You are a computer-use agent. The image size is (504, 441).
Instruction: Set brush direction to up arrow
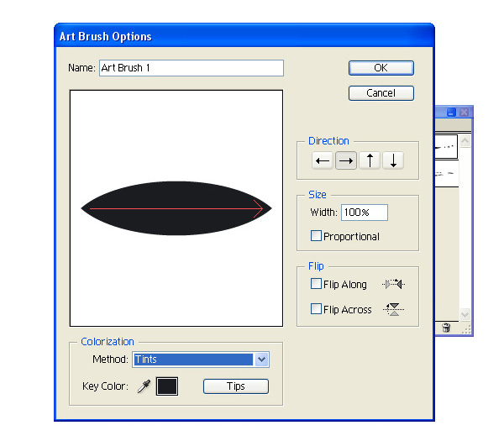point(370,160)
